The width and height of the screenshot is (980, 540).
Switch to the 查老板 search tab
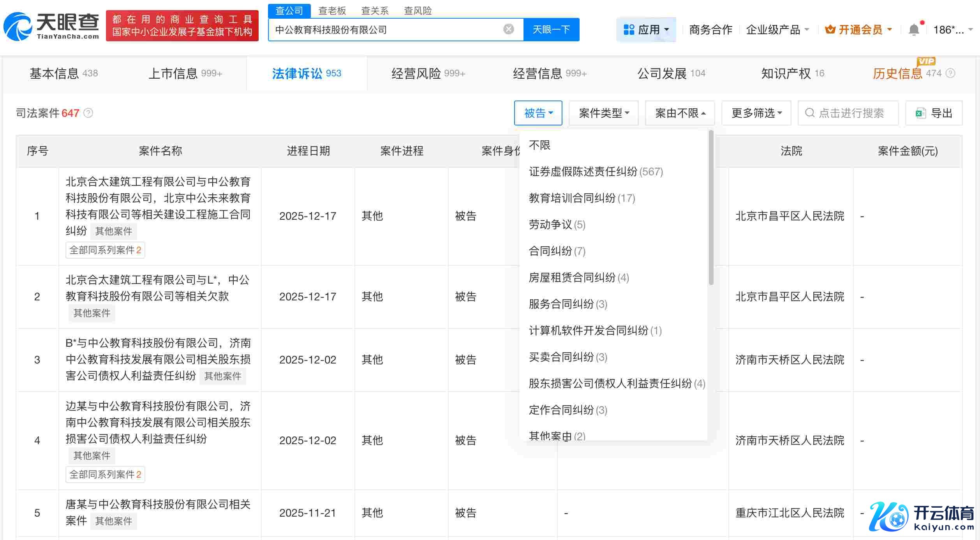click(x=332, y=11)
